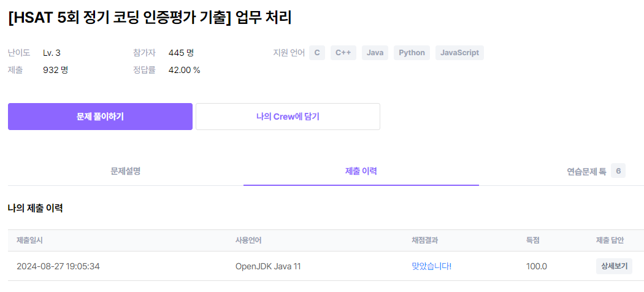The width and height of the screenshot is (644, 292).
Task: Click the 사용언어 column header
Action: pos(248,240)
